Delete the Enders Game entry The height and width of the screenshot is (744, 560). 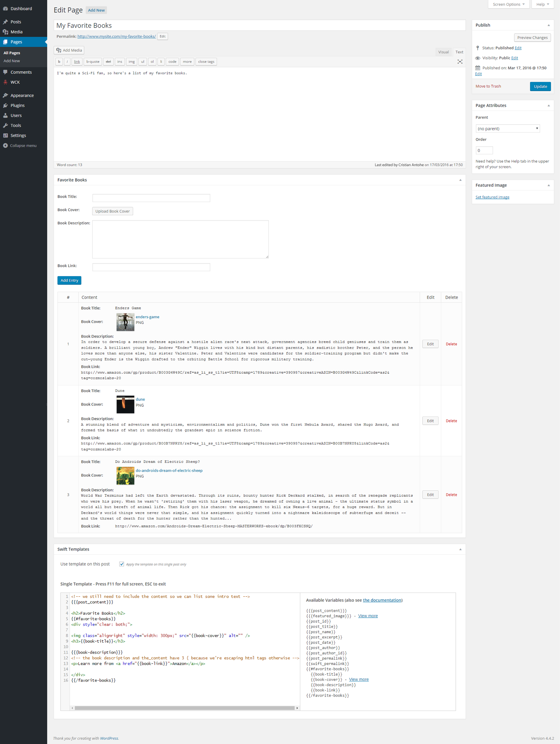[451, 344]
